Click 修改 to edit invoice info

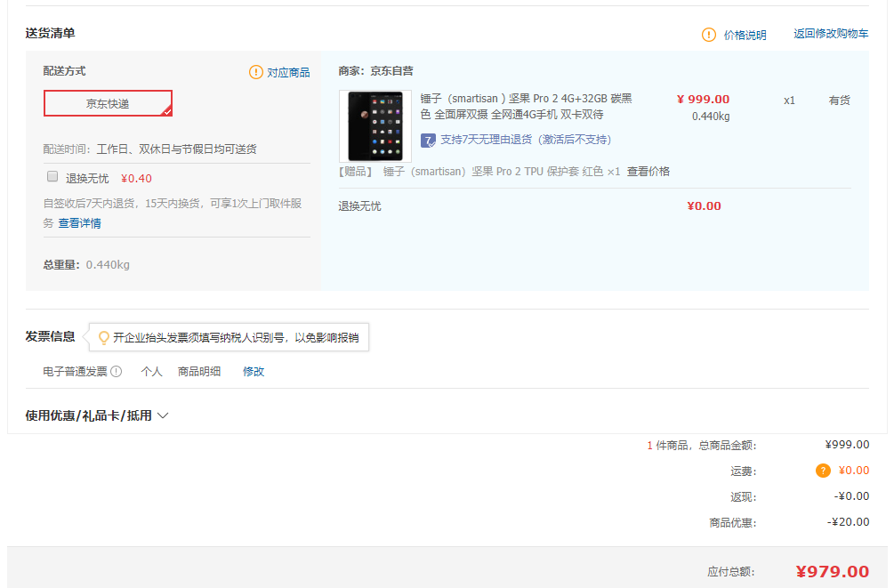click(x=254, y=372)
